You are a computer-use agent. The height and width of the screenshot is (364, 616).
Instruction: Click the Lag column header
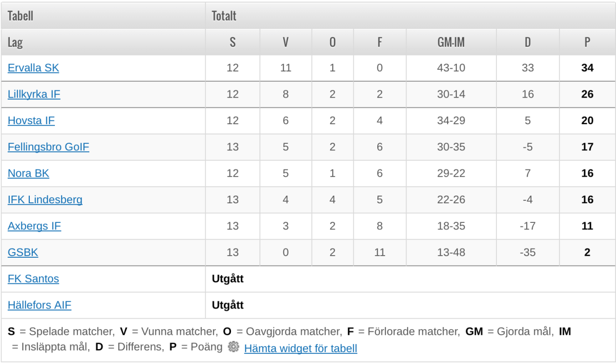click(x=103, y=42)
